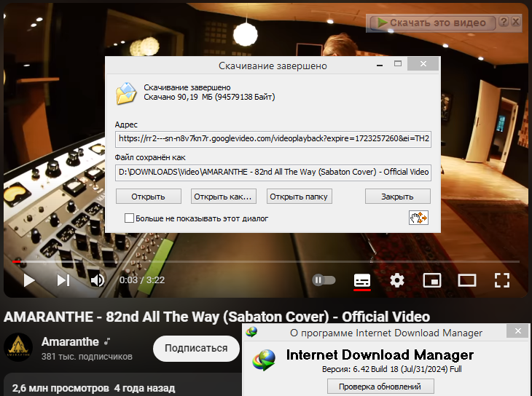Screen dimensions: 532x396
Task: Maximize the 'Скачивание завершено' dialog
Action: [x=398, y=64]
